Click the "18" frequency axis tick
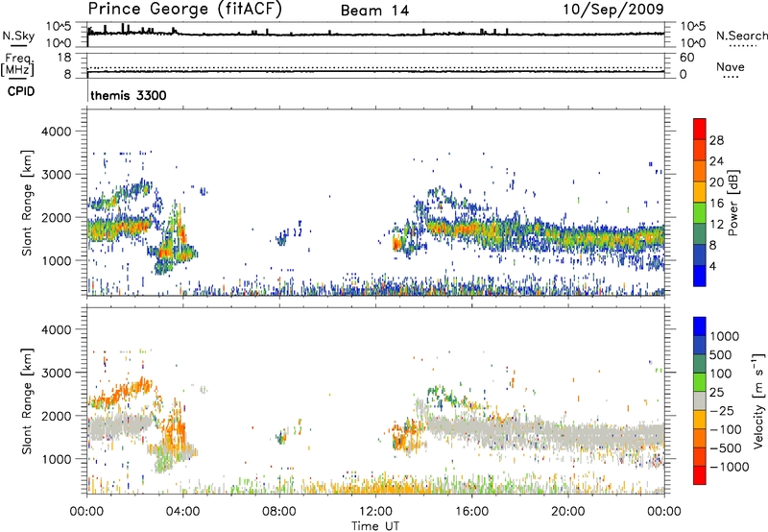 (x=63, y=58)
